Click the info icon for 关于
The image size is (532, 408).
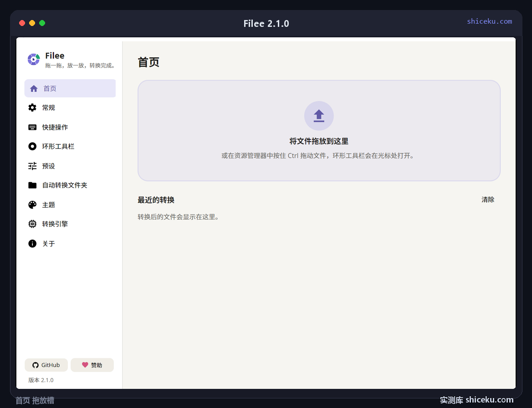tap(32, 244)
